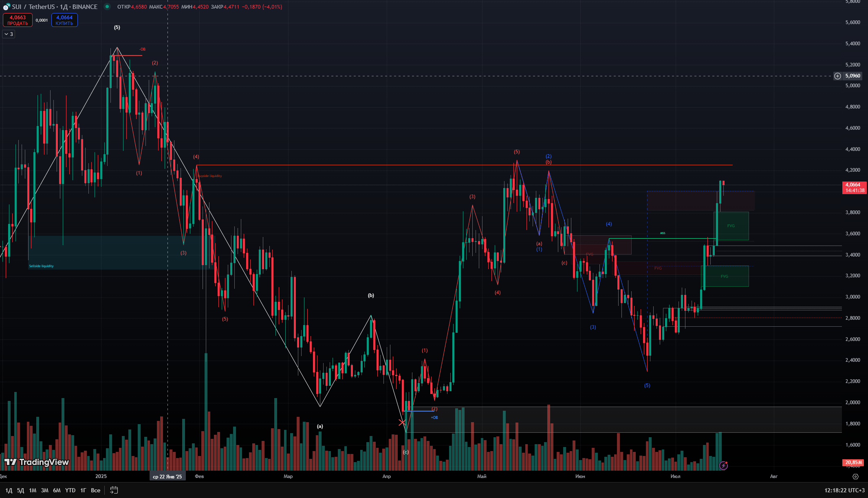Select the 1Д time range
Viewport: 868px width, 498px height.
pos(9,490)
